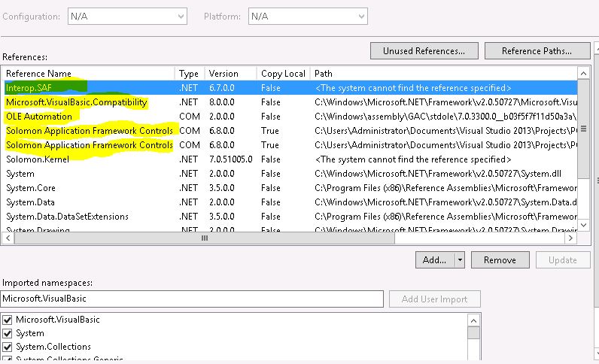Click the references vertical scrollbar thumb
This screenshot has height=364, width=599.
tap(584, 129)
